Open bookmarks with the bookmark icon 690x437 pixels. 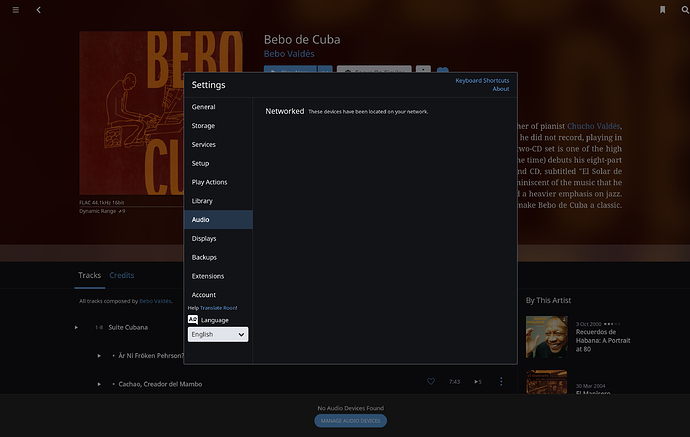[662, 10]
